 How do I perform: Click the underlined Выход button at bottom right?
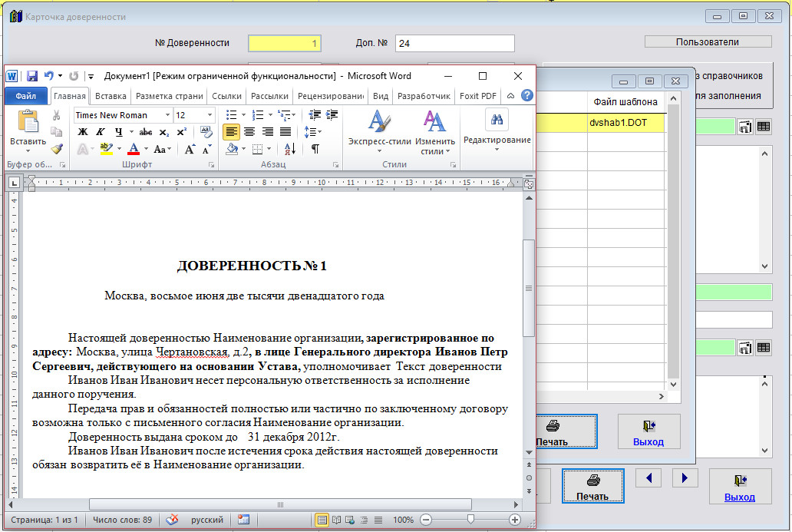[x=739, y=487]
